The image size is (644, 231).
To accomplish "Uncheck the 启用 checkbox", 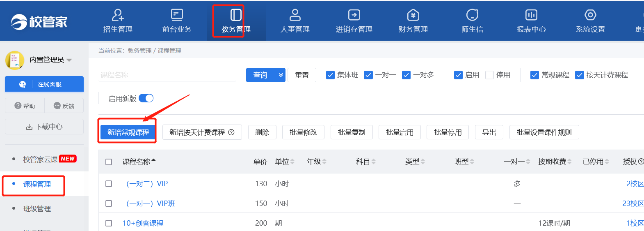I will tap(459, 75).
